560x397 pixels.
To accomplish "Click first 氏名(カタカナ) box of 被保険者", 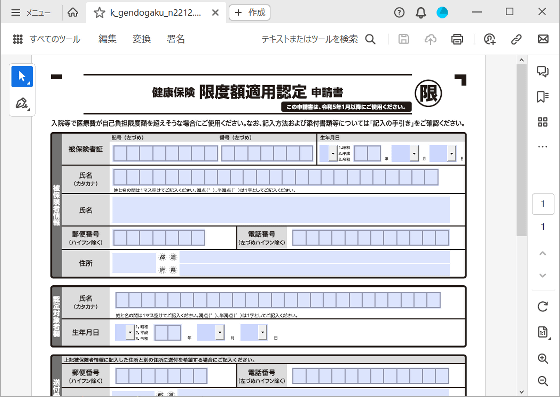I will point(120,177).
